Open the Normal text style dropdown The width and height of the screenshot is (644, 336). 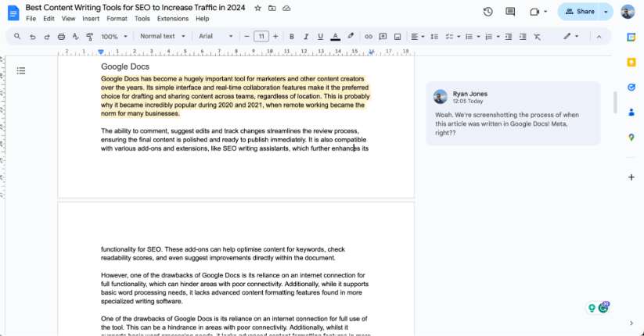[x=162, y=36]
